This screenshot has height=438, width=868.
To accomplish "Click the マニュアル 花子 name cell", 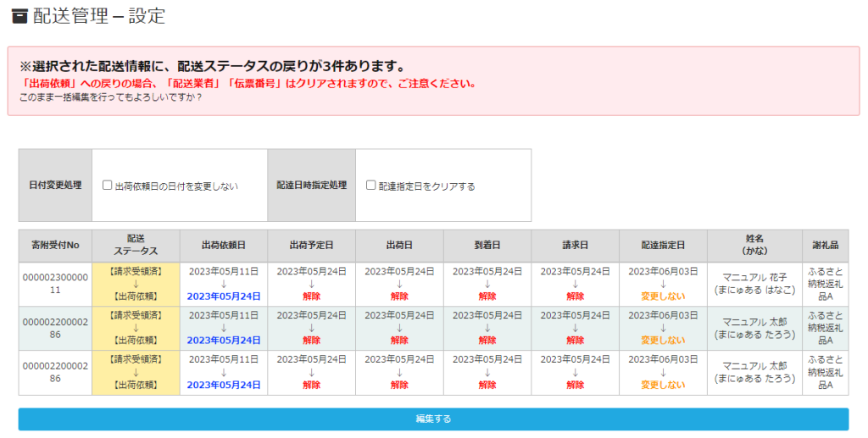I will pos(754,283).
